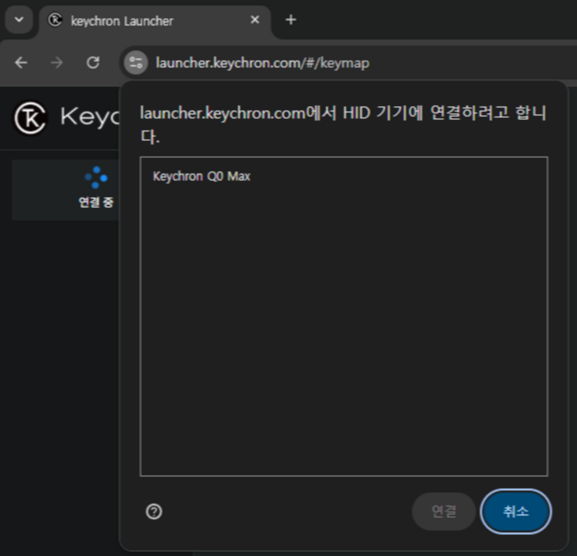Screen dimensions: 577x556
Task: Open a new browser tab
Action: pyautogui.click(x=291, y=20)
